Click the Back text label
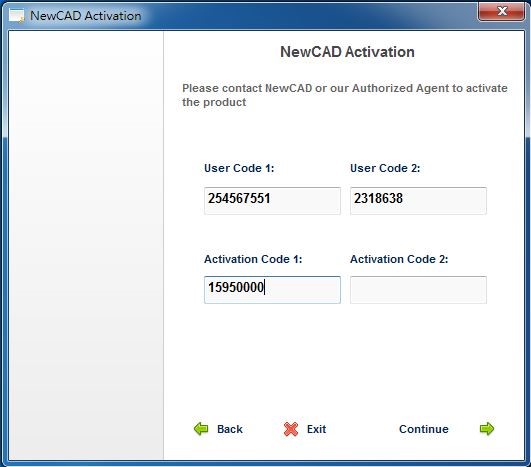Viewport: 531px width, 467px height. coord(230,429)
